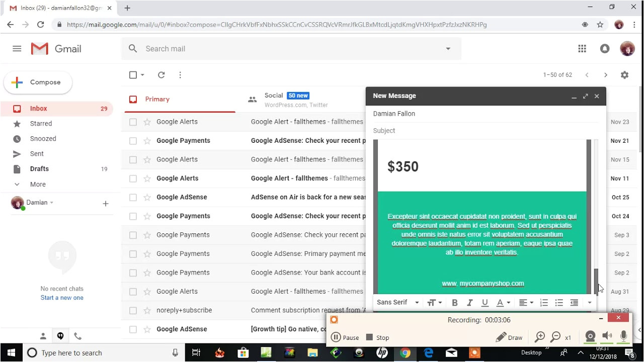Check the select-all checkbox above the email list

coord(132,74)
